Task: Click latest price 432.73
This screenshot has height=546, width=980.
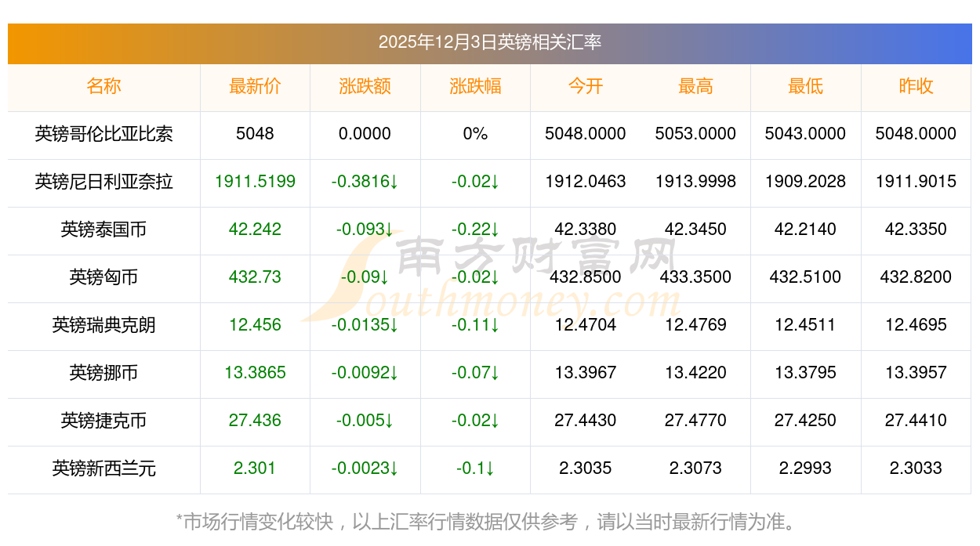Action: [x=255, y=277]
